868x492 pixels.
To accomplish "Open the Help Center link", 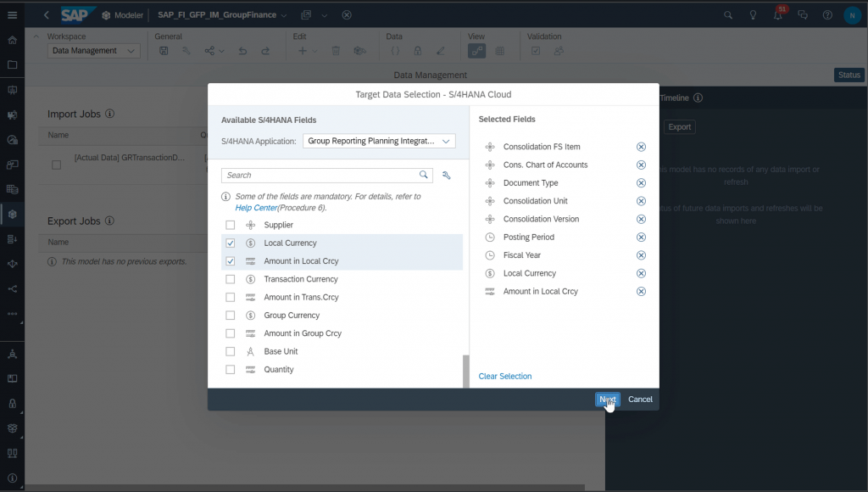I will [x=256, y=208].
